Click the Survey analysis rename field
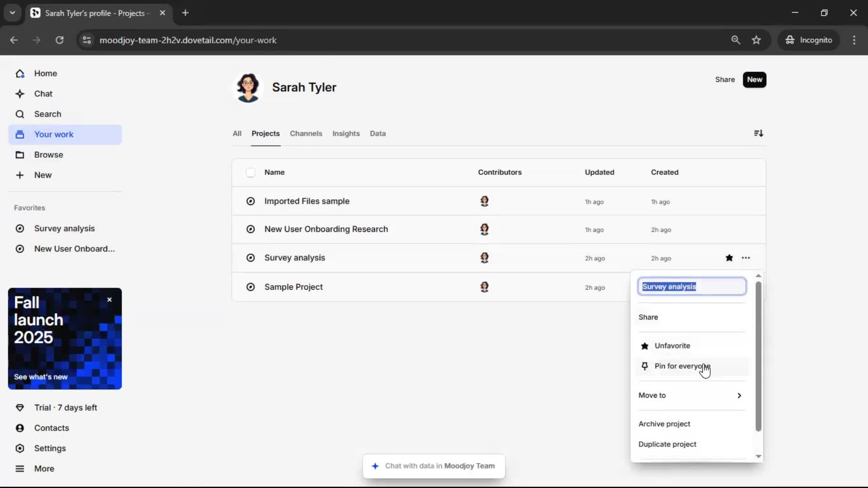Screen dimensions: 868x488 (x=691, y=286)
